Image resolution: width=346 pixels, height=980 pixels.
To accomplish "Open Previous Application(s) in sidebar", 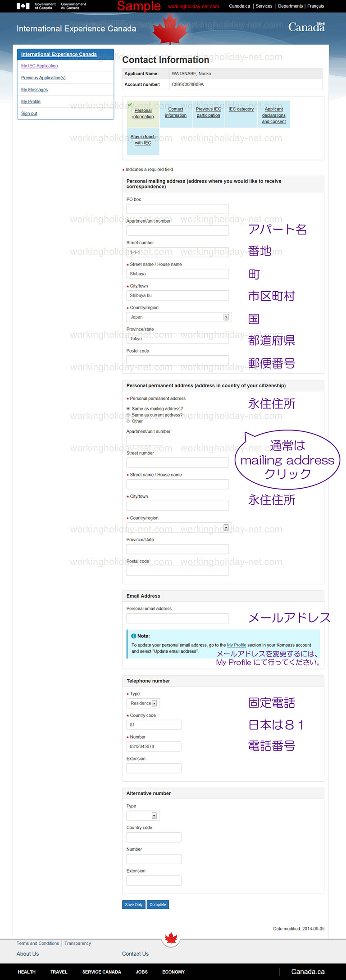I will pyautogui.click(x=43, y=78).
